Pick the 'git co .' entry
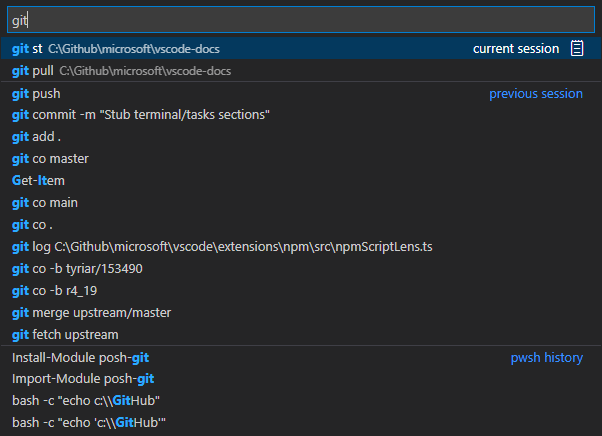602x436 pixels. pyautogui.click(x=34, y=225)
